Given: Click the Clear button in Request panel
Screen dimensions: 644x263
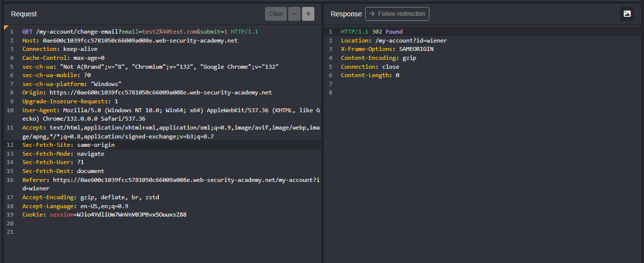Looking at the screenshot, I should [x=276, y=14].
